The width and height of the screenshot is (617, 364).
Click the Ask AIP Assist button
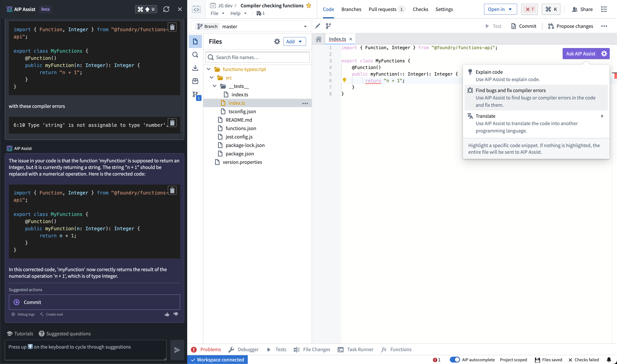pos(580,53)
